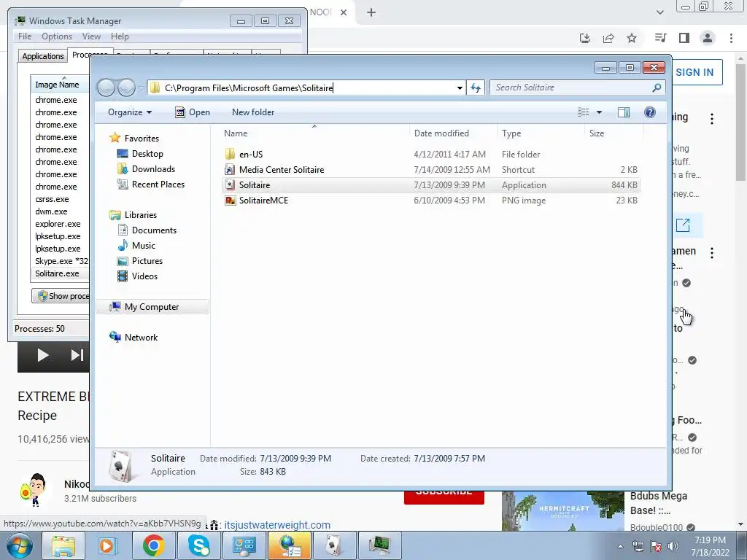Viewport: 747px width, 560px height.
Task: Open Pictures library
Action: pyautogui.click(x=147, y=261)
